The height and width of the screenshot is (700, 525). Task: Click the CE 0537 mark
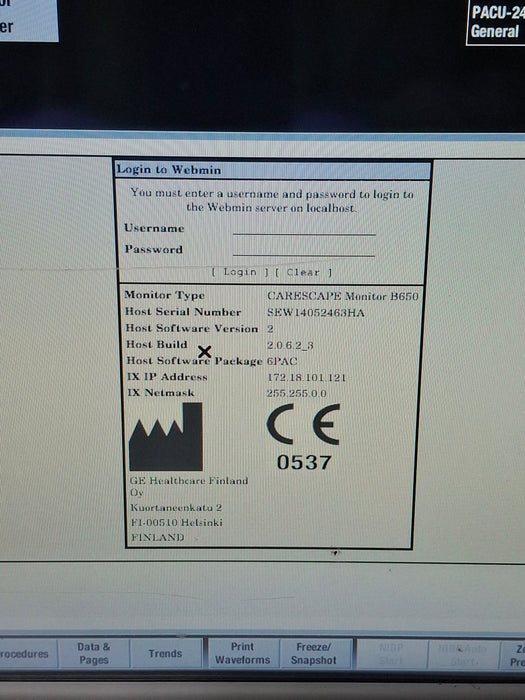pyautogui.click(x=304, y=438)
